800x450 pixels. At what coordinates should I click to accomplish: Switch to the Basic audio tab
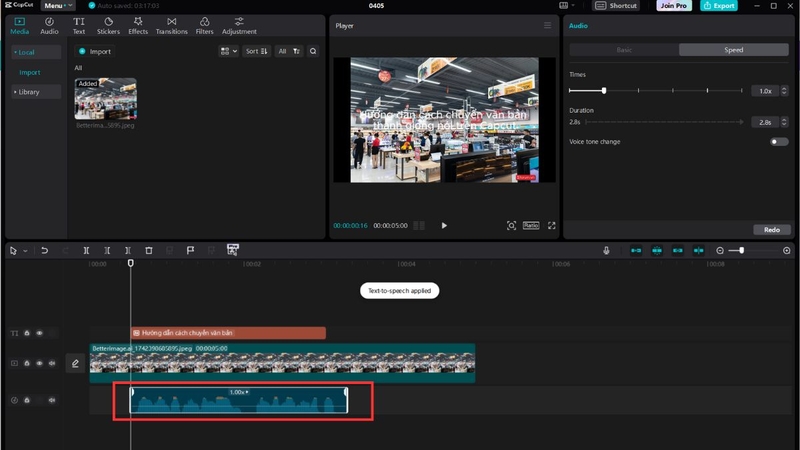624,50
